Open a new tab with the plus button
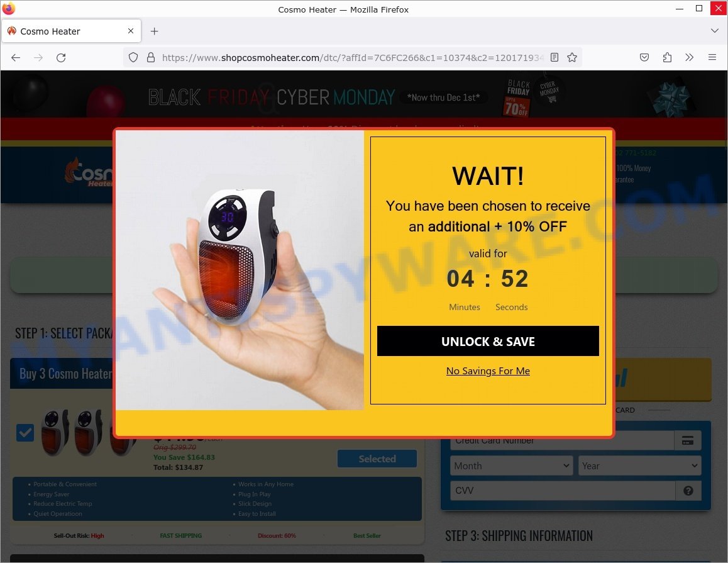 155,31
